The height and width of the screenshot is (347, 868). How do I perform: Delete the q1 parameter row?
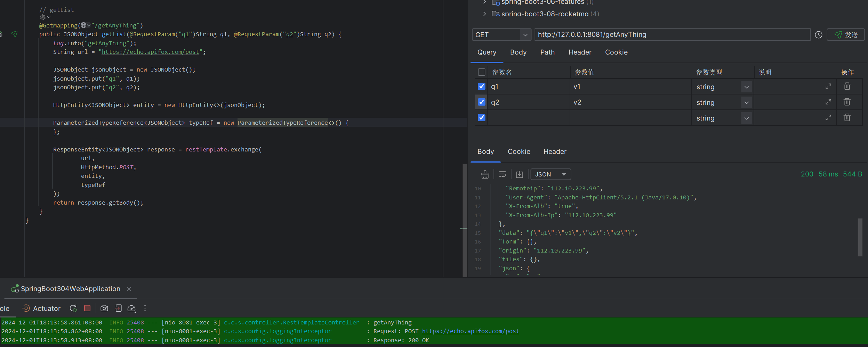(847, 86)
